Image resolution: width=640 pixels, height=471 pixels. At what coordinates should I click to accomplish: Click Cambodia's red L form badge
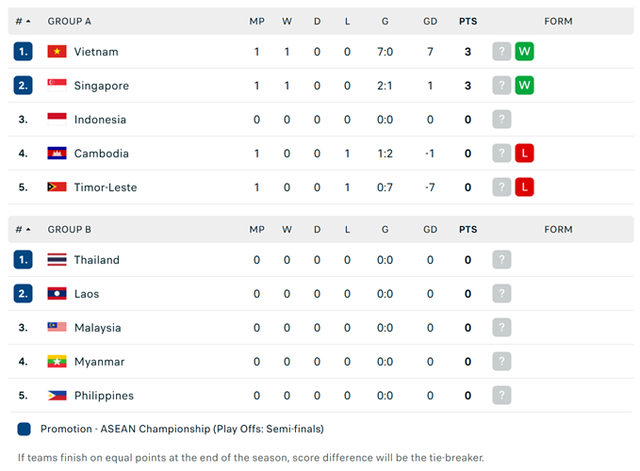pos(524,153)
